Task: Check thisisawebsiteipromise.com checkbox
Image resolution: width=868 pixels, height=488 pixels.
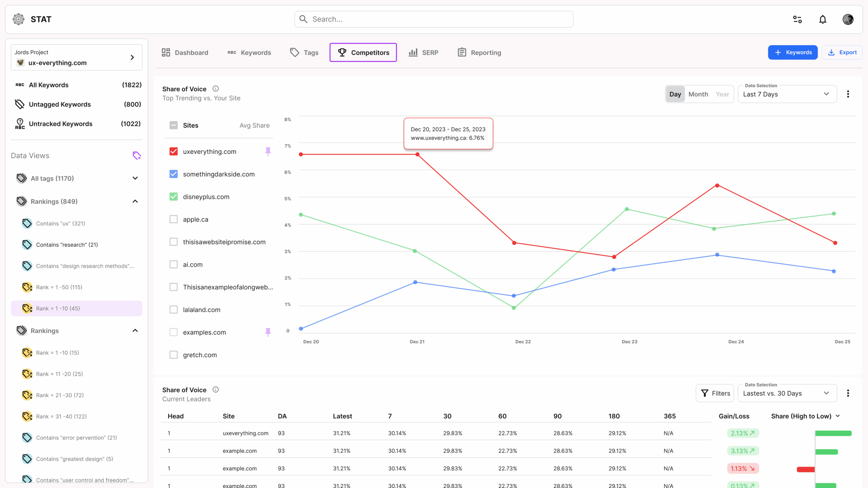Action: click(174, 242)
